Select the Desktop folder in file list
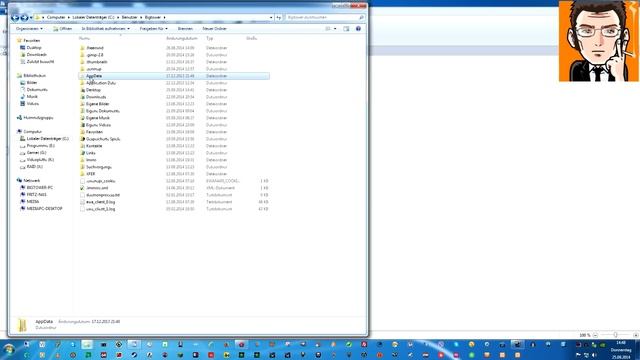The height and width of the screenshot is (360, 640). coord(93,90)
